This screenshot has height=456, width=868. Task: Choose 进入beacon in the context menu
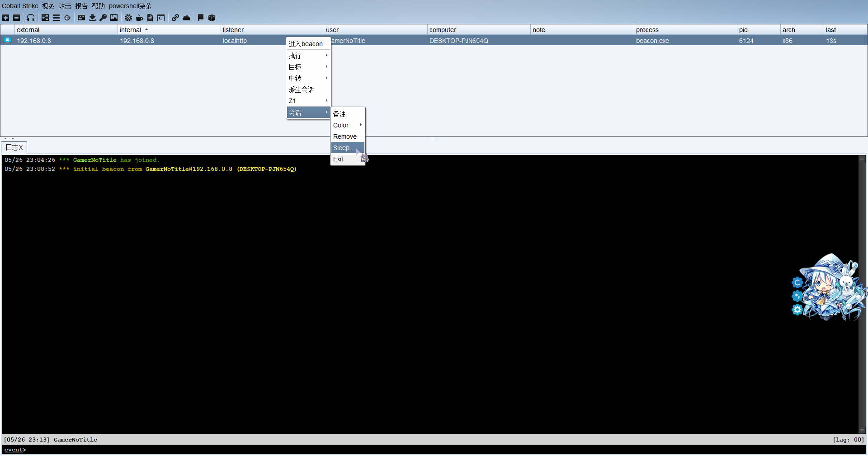(x=306, y=44)
